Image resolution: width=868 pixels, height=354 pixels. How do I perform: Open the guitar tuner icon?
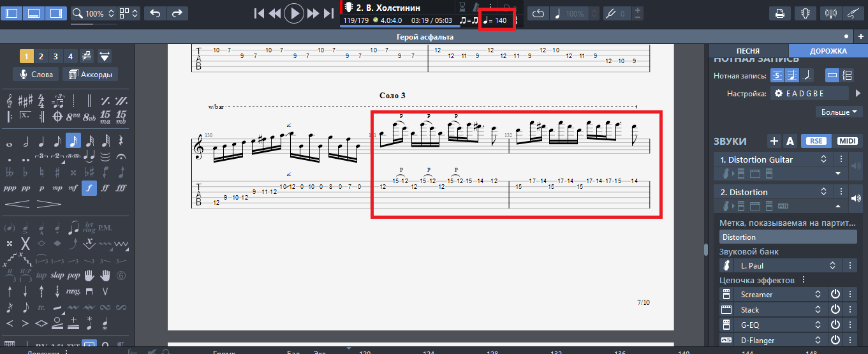click(x=805, y=13)
